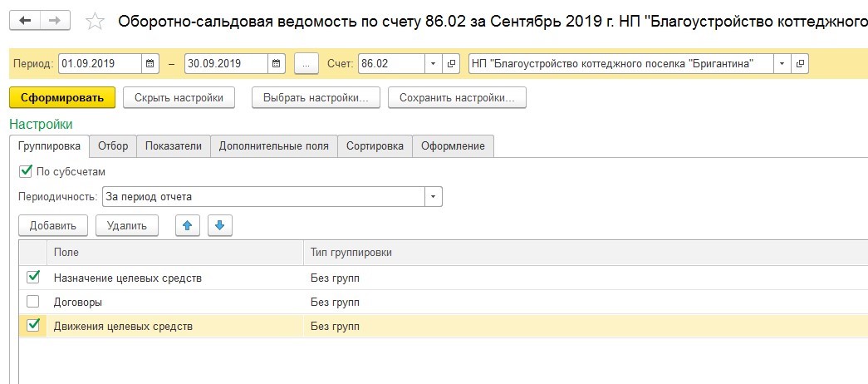Open the Периодичность dropdown

tap(433, 197)
